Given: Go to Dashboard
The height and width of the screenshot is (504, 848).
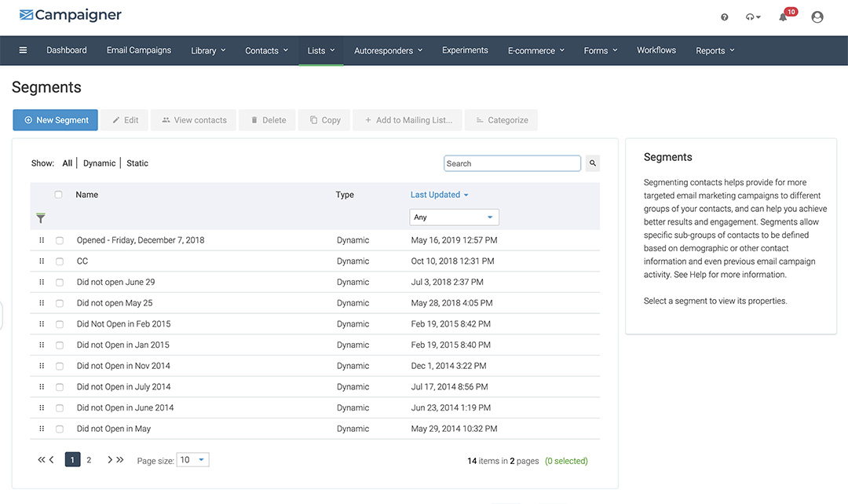Looking at the screenshot, I should pos(67,50).
